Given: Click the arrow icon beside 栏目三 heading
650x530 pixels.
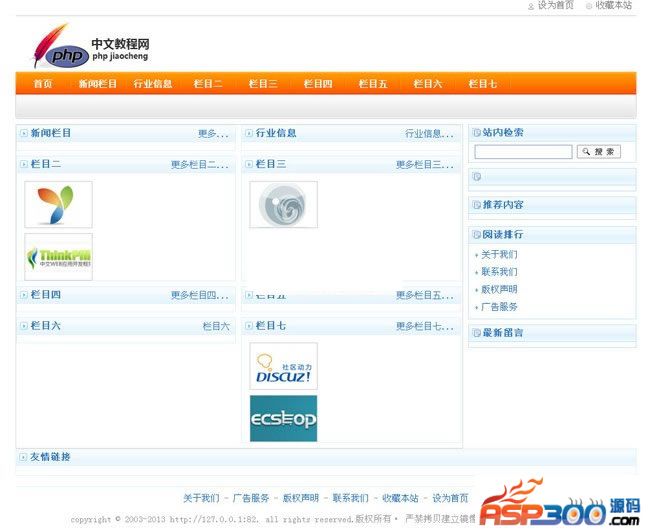Looking at the screenshot, I should pos(249,164).
